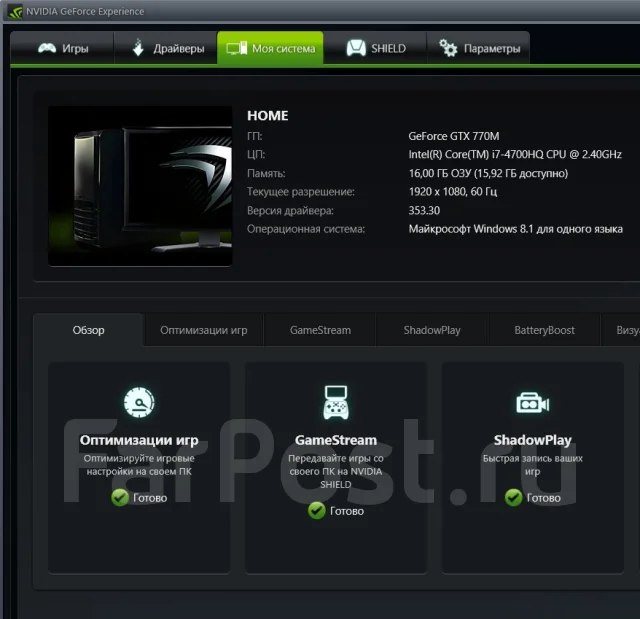Click the GeForce GTX 770M value
Image resolution: width=640 pixels, height=619 pixels.
[454, 136]
